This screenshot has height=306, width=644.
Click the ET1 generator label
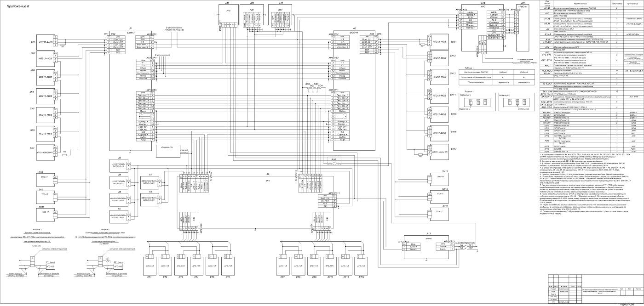click(x=149, y=278)
